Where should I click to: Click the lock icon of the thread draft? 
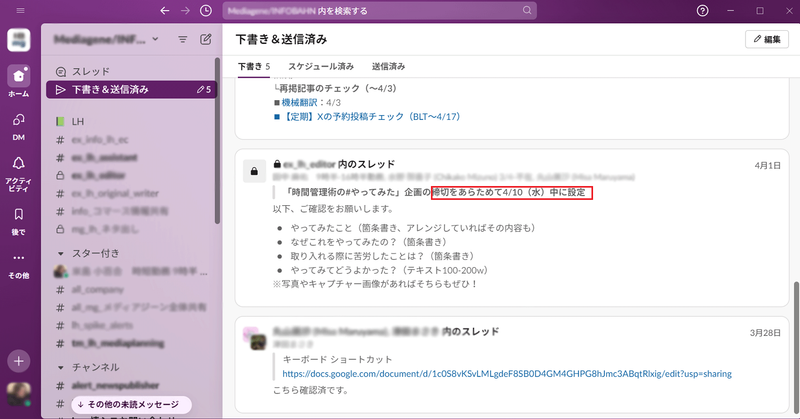(x=254, y=171)
